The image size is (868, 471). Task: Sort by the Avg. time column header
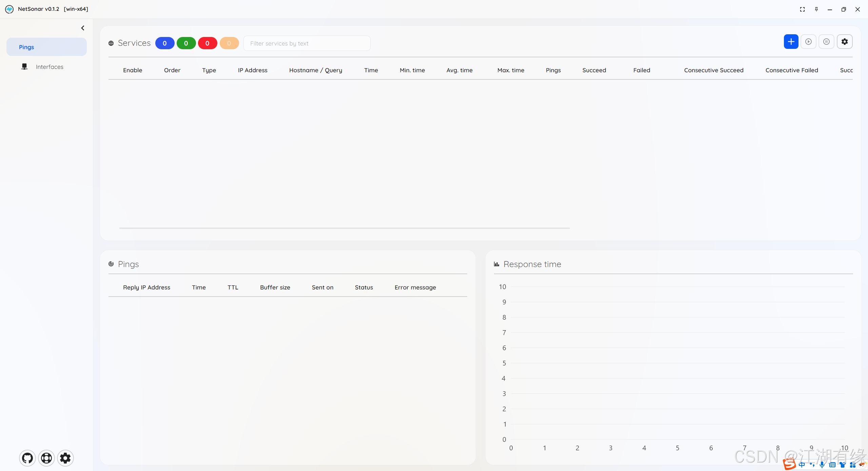click(x=459, y=70)
